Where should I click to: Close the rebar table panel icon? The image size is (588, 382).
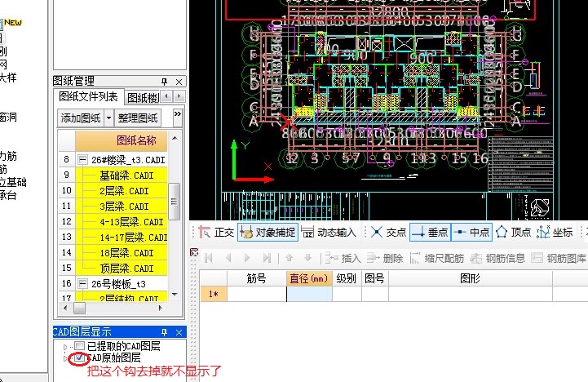(x=194, y=252)
